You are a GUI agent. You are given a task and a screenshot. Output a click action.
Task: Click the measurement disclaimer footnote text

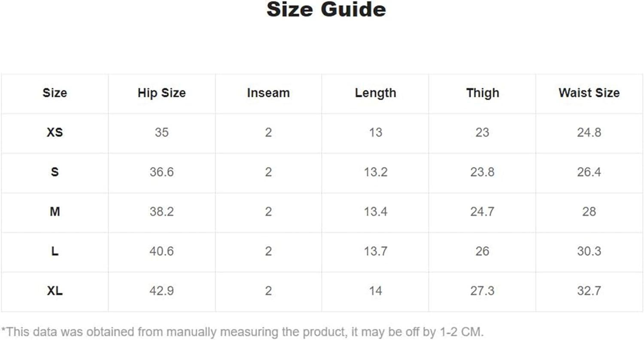pos(243,332)
